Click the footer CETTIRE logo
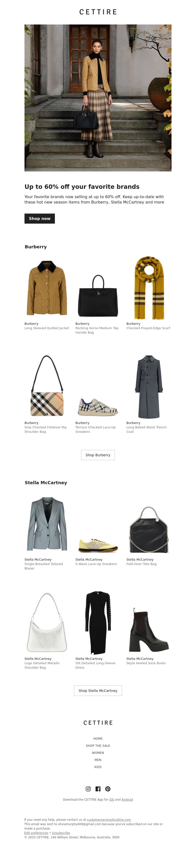 98,723
